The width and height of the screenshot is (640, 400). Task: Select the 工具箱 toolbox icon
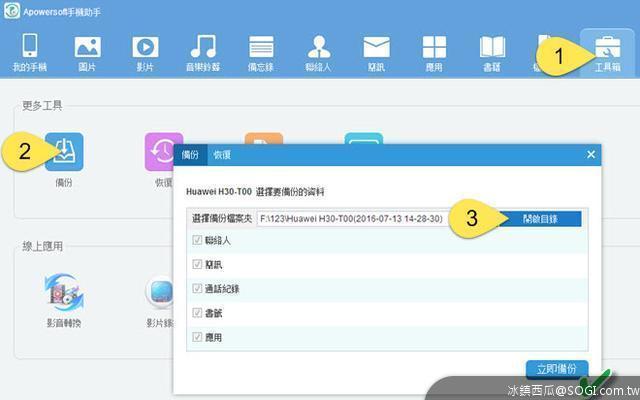point(607,50)
